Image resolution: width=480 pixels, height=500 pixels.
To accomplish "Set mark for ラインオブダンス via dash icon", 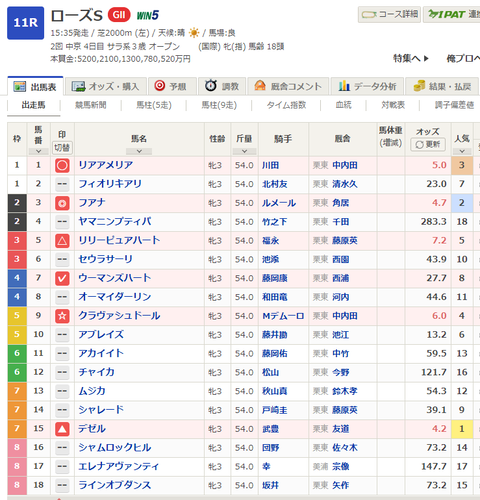I will (x=62, y=486).
